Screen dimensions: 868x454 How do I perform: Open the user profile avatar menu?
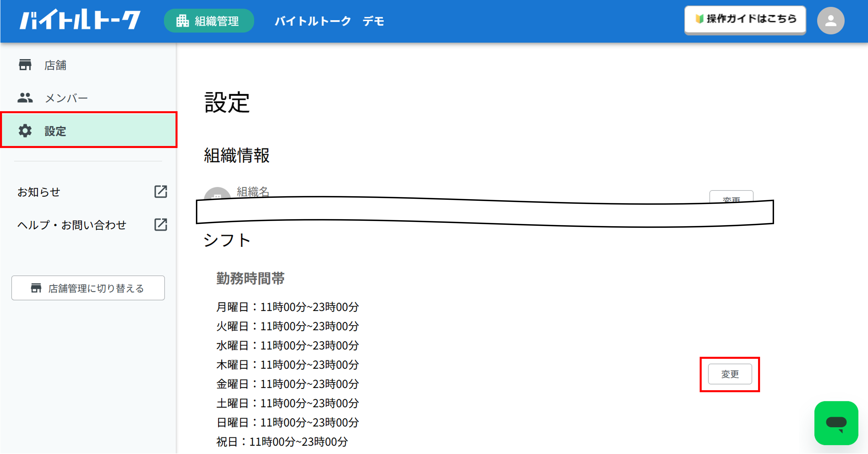[x=831, y=21]
